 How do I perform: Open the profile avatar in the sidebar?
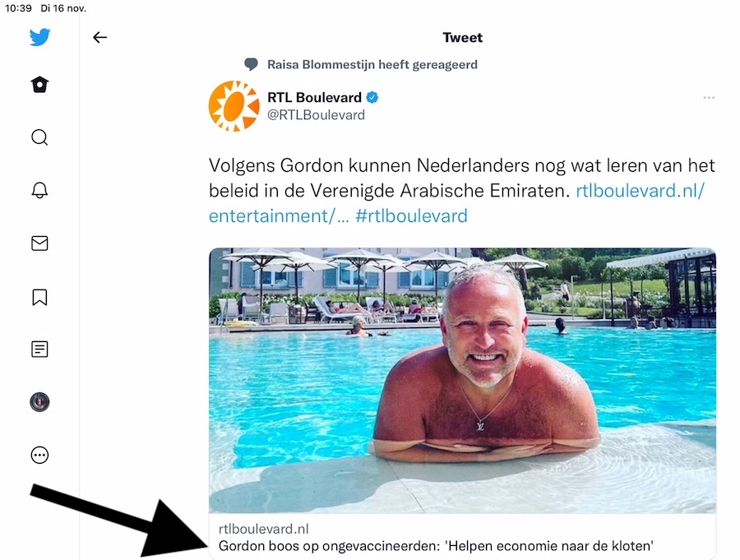click(39, 402)
